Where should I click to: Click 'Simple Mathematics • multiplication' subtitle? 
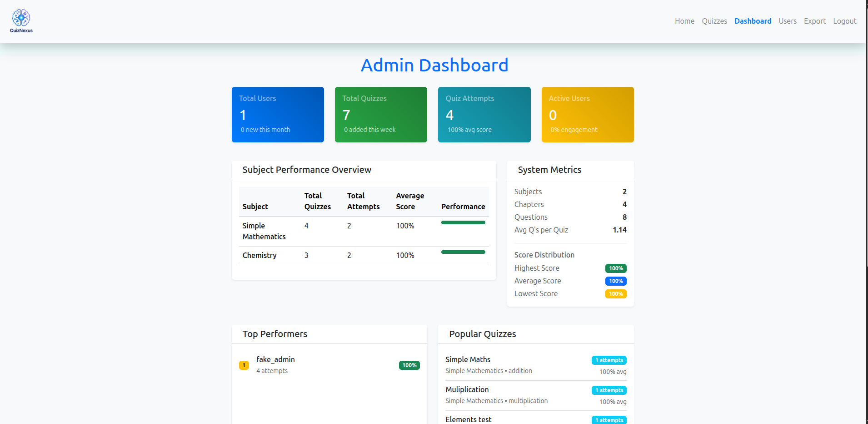pos(496,401)
